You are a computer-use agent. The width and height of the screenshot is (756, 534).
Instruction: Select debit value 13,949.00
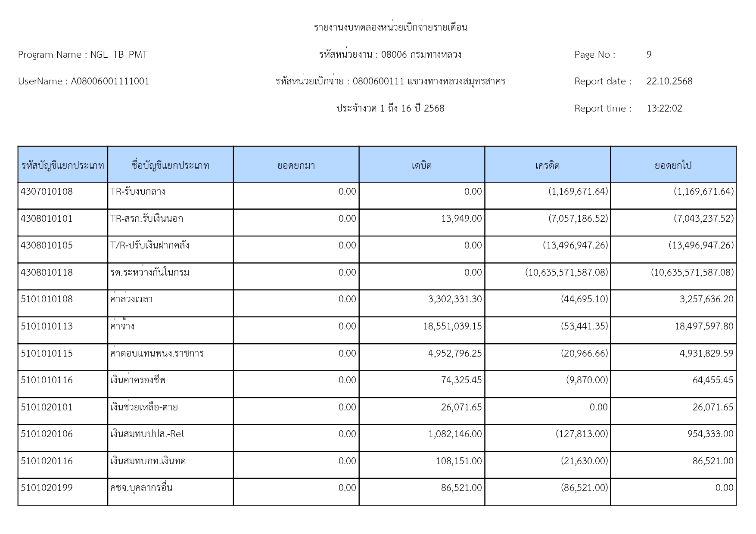coord(461,219)
